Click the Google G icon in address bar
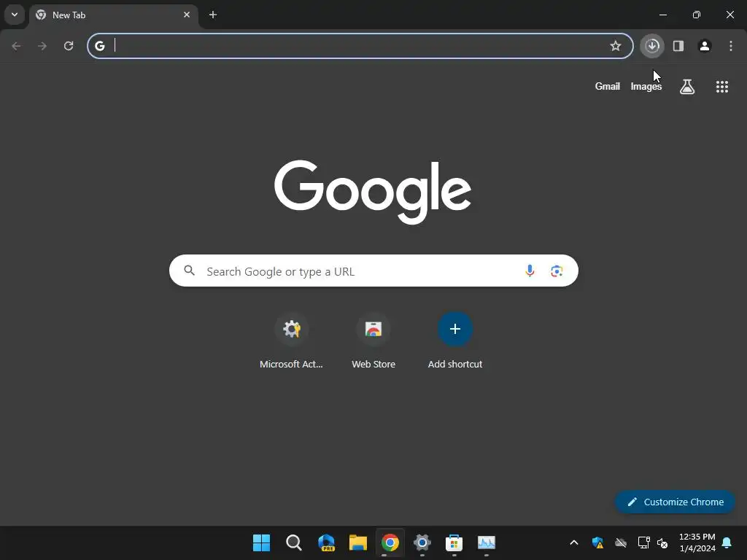The image size is (747, 560). [x=99, y=46]
